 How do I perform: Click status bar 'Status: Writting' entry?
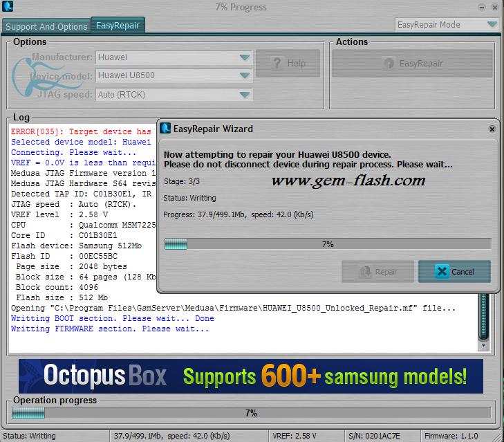(29, 436)
